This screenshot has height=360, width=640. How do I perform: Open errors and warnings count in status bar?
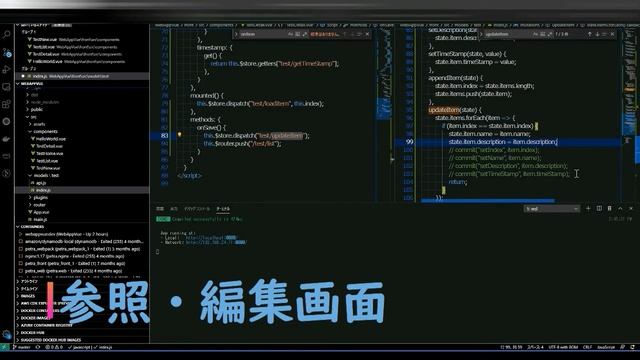point(54,347)
